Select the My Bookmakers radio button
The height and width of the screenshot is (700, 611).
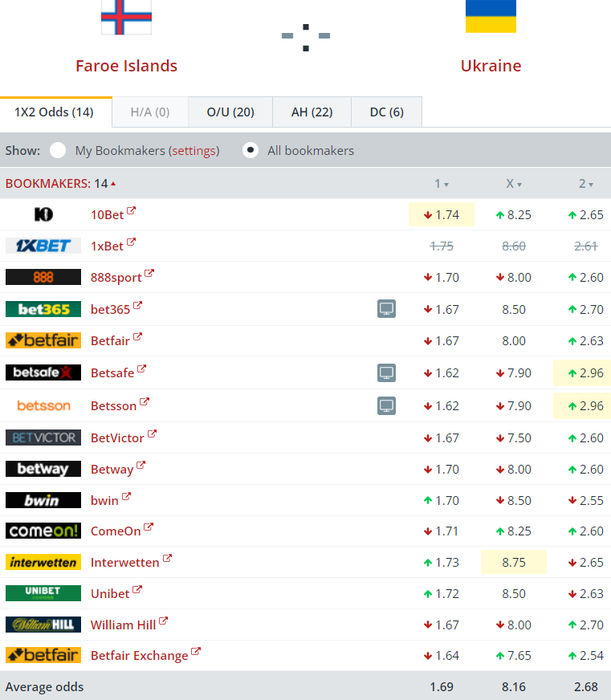pyautogui.click(x=58, y=150)
